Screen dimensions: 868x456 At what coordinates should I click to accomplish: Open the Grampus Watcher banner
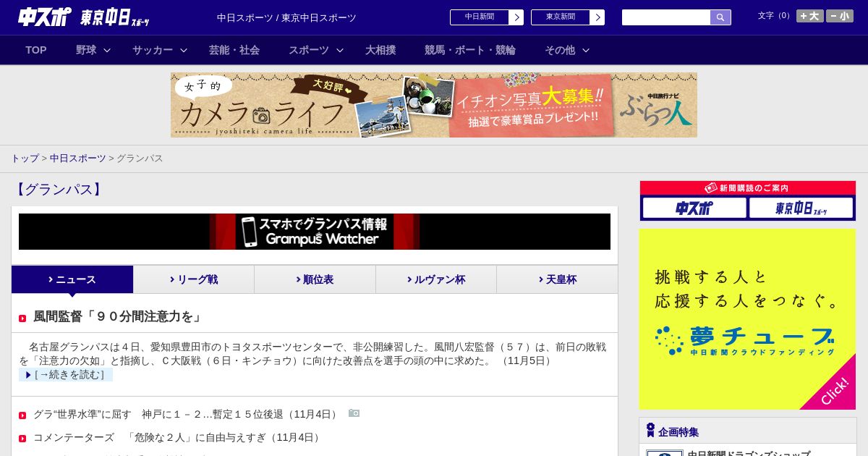(315, 232)
